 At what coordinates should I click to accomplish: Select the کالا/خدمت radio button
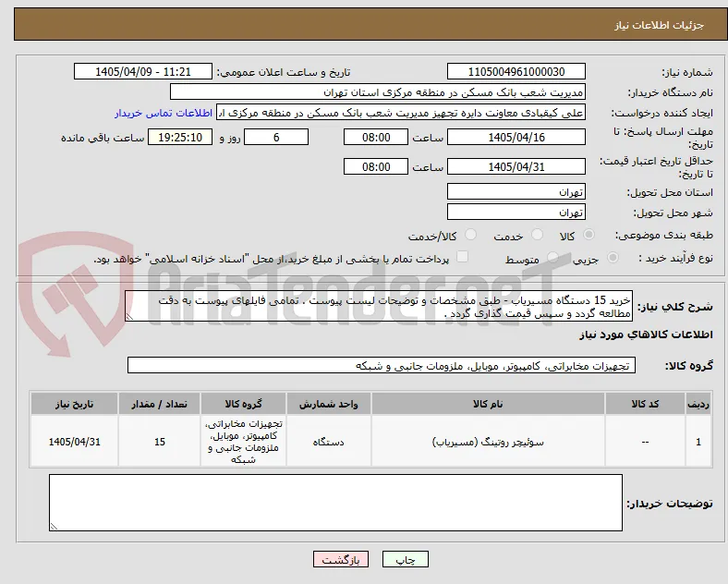pyautogui.click(x=471, y=235)
